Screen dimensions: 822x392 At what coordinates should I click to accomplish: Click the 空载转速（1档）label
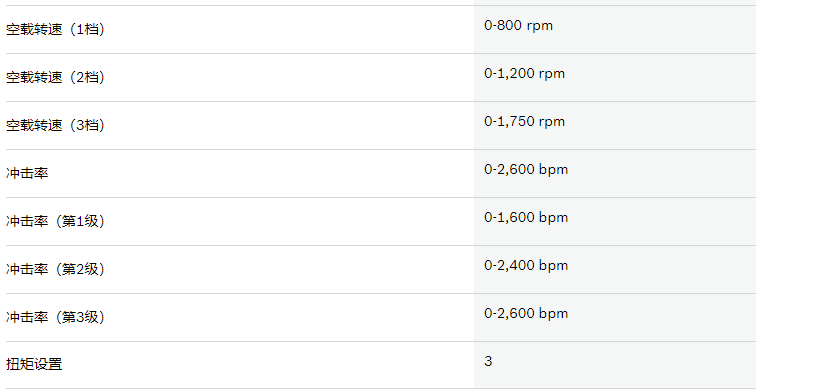click(x=55, y=29)
